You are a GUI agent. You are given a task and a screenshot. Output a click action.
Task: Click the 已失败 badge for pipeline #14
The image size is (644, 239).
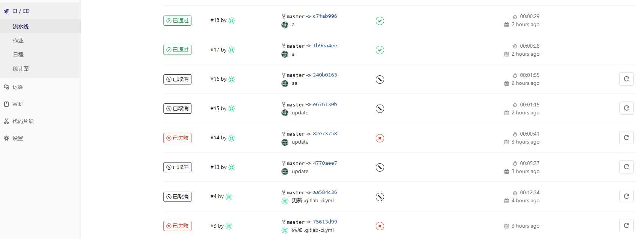point(177,138)
